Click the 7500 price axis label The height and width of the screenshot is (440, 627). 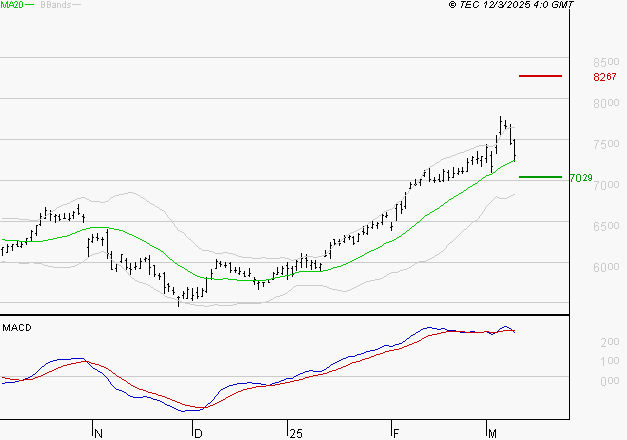click(x=606, y=144)
